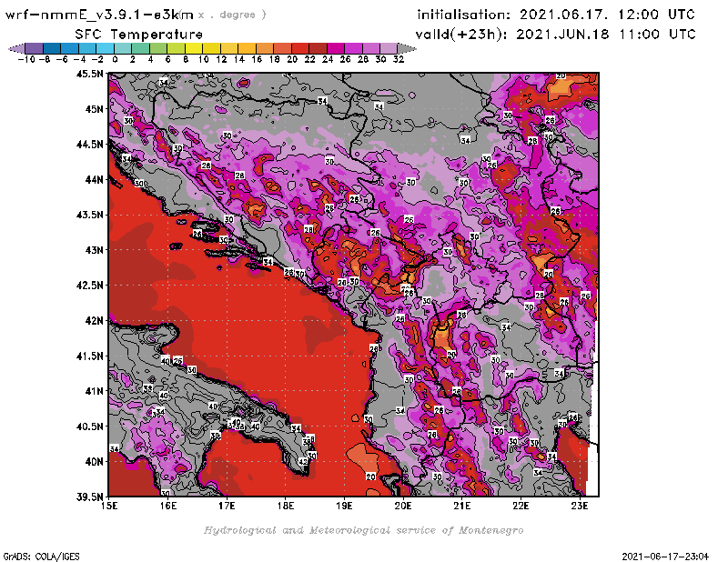The image size is (728, 562).
Task: Select the legend swatch for -6 to -4
Action: coord(70,48)
